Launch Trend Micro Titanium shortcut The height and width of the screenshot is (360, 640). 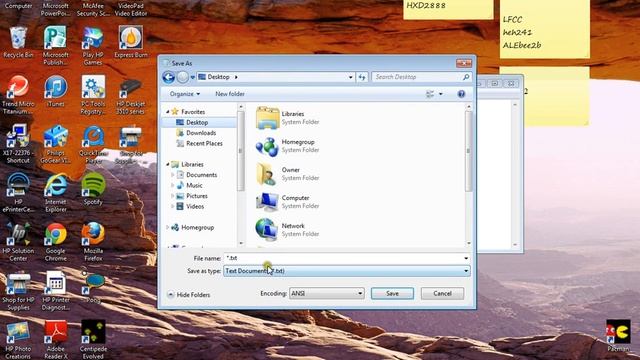[x=18, y=95]
